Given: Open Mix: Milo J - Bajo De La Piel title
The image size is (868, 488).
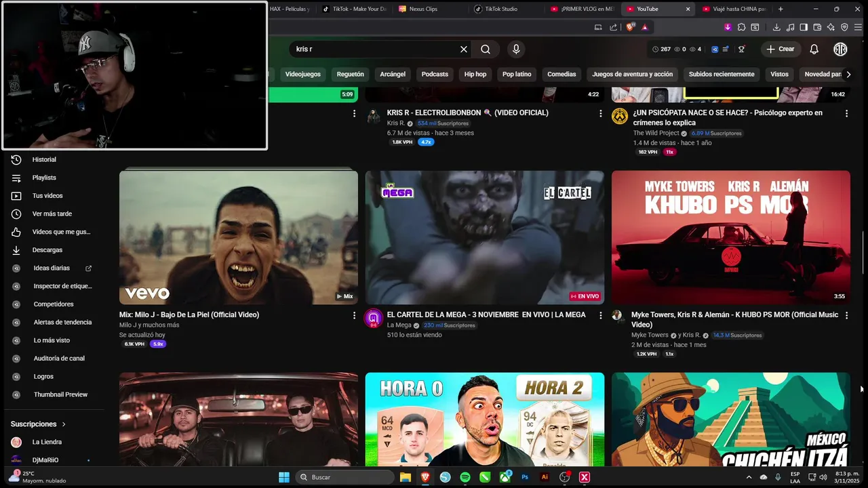Looking at the screenshot, I should [189, 314].
